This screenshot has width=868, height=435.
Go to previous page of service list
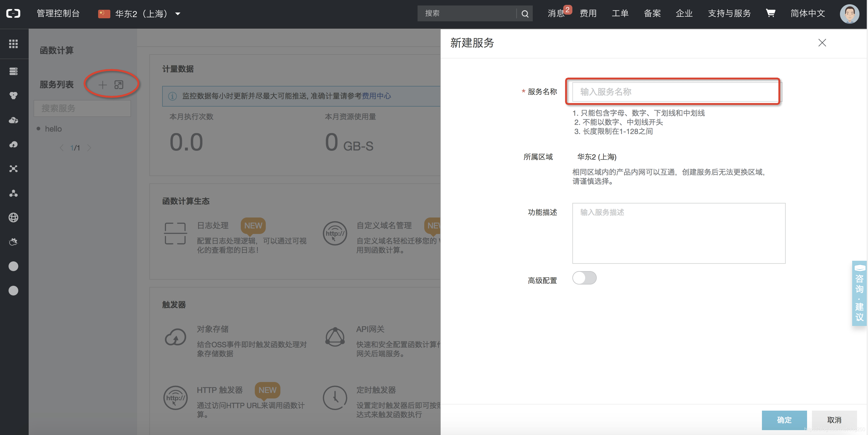coord(62,148)
